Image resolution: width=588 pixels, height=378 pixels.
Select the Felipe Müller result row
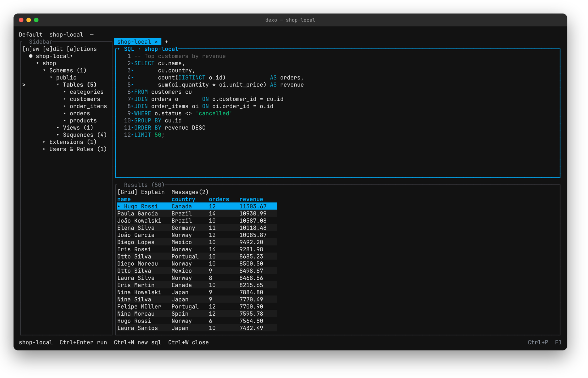[x=197, y=307]
